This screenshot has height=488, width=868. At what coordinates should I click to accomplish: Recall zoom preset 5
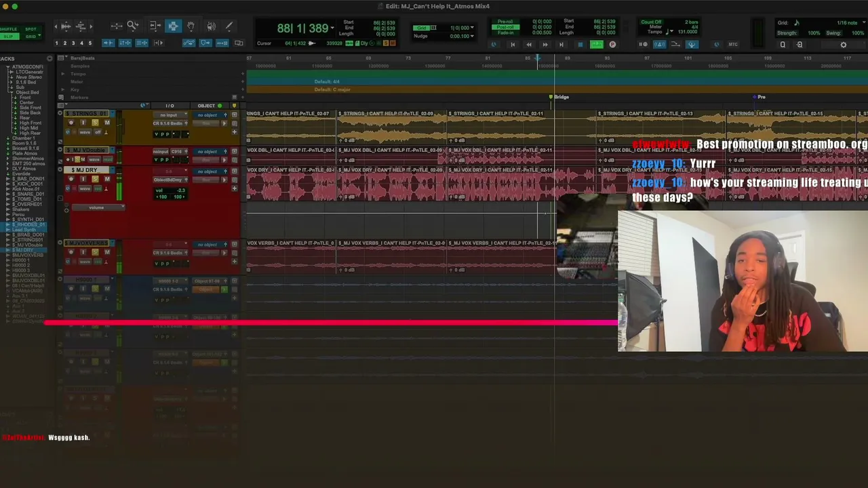point(90,43)
